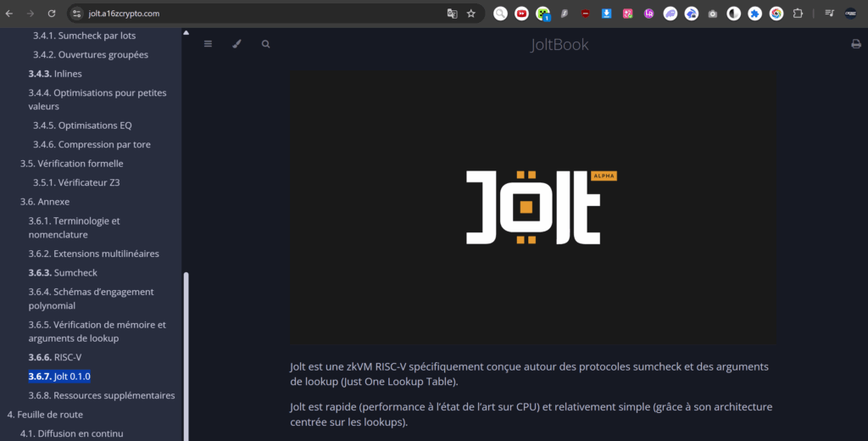Viewport: 868px width, 441px height.
Task: Open the media controls music icon
Action: (829, 14)
